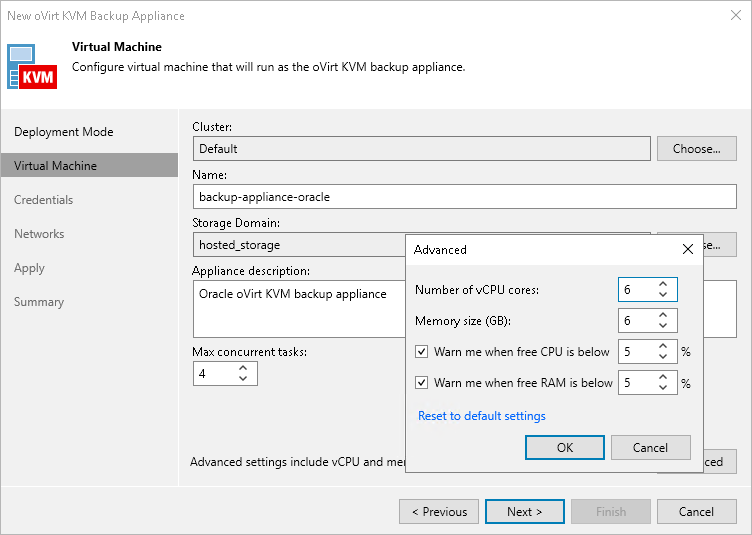Increase free CPU warning percentage
752x535 pixels.
(x=663, y=347)
